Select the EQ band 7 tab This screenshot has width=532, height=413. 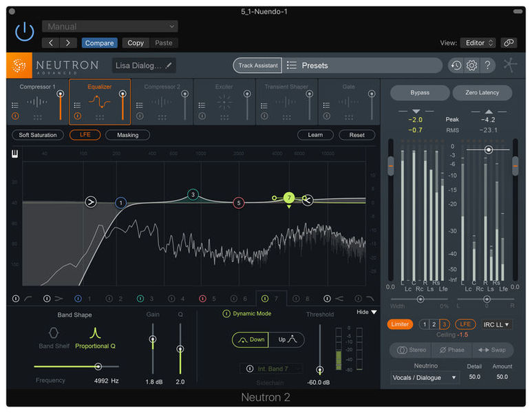point(271,299)
